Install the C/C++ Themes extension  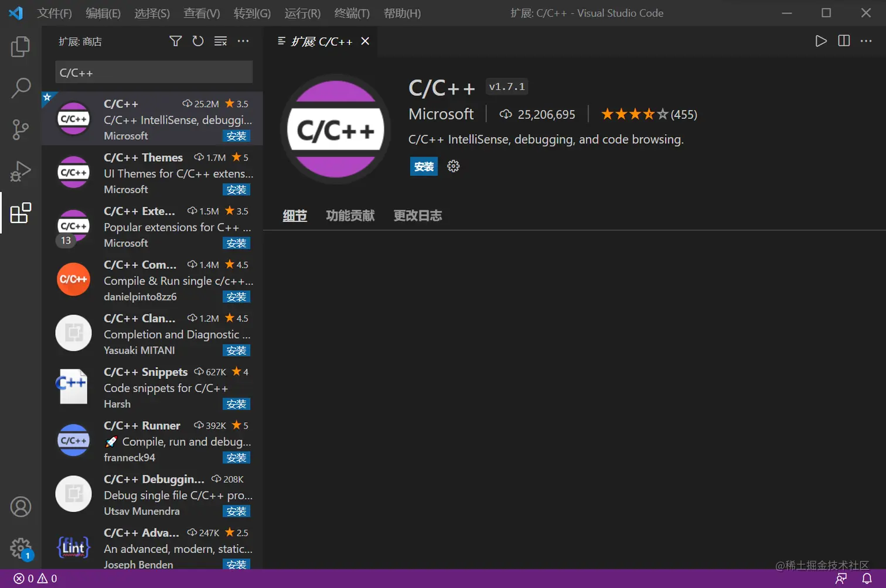click(x=237, y=189)
